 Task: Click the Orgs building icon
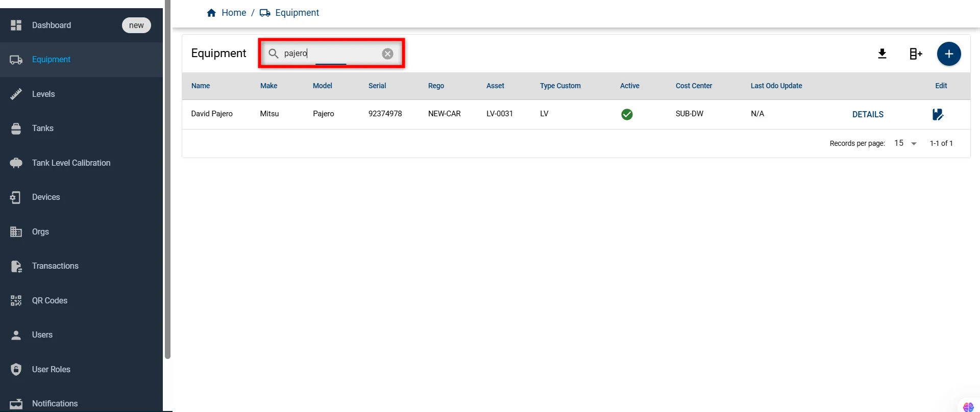coord(16,231)
